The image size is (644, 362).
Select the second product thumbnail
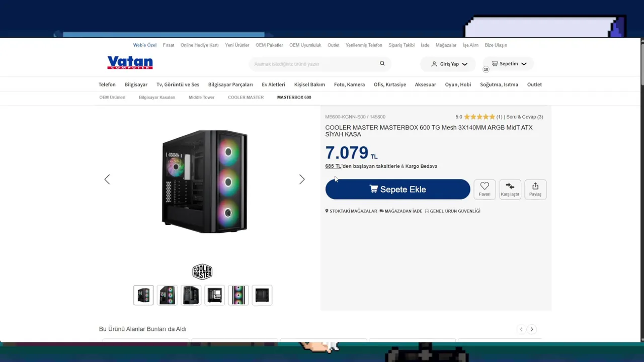coord(167,295)
